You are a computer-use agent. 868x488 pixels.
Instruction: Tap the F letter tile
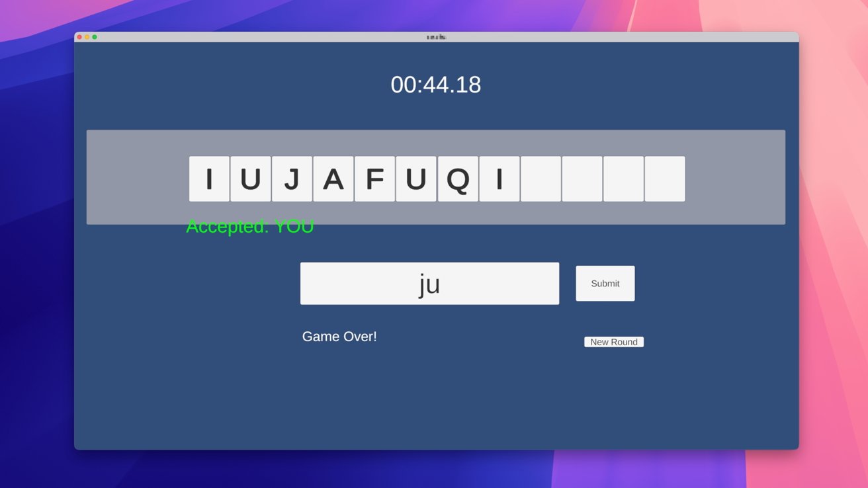374,179
